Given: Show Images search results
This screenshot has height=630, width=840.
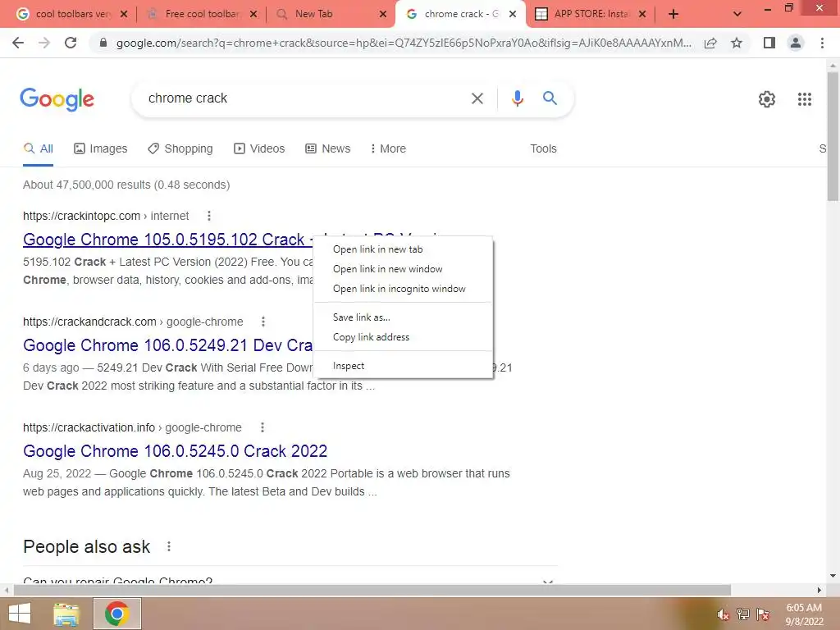Looking at the screenshot, I should pyautogui.click(x=101, y=149).
